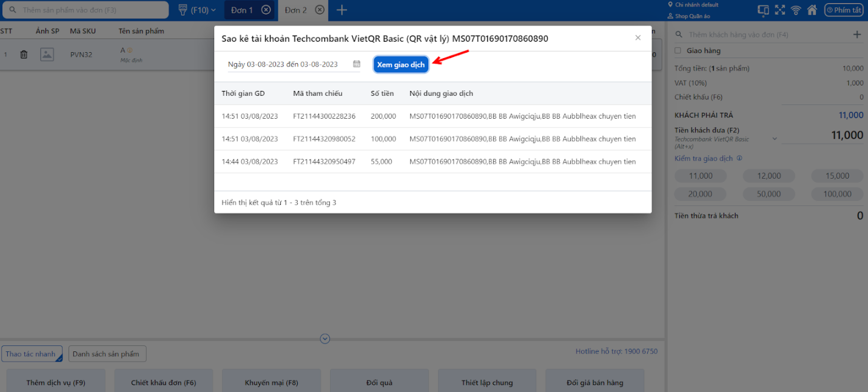This screenshot has width=868, height=392.
Task: Close the Đơn 1 tab
Action: (266, 10)
